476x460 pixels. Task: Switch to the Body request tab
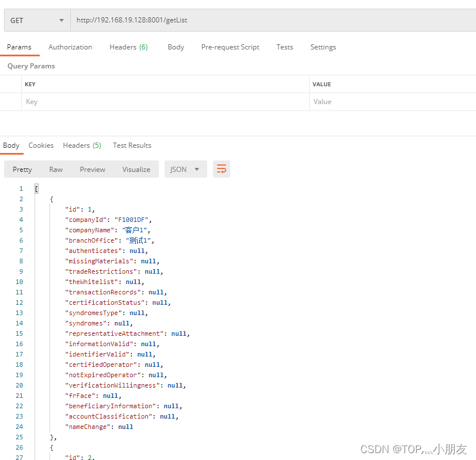click(x=176, y=47)
